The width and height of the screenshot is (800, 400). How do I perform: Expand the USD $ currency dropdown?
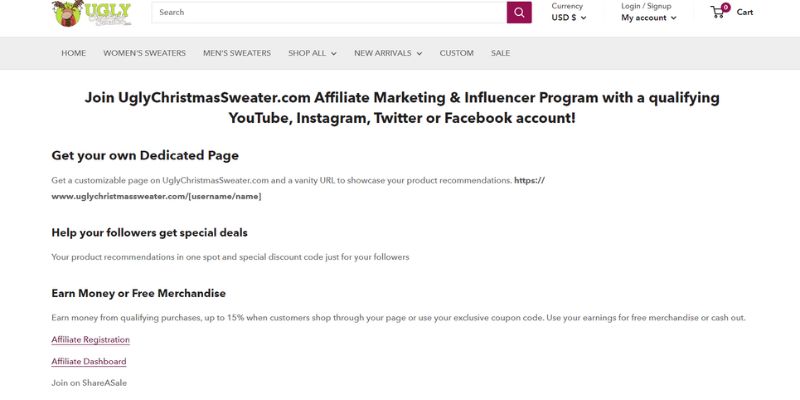[x=569, y=17]
